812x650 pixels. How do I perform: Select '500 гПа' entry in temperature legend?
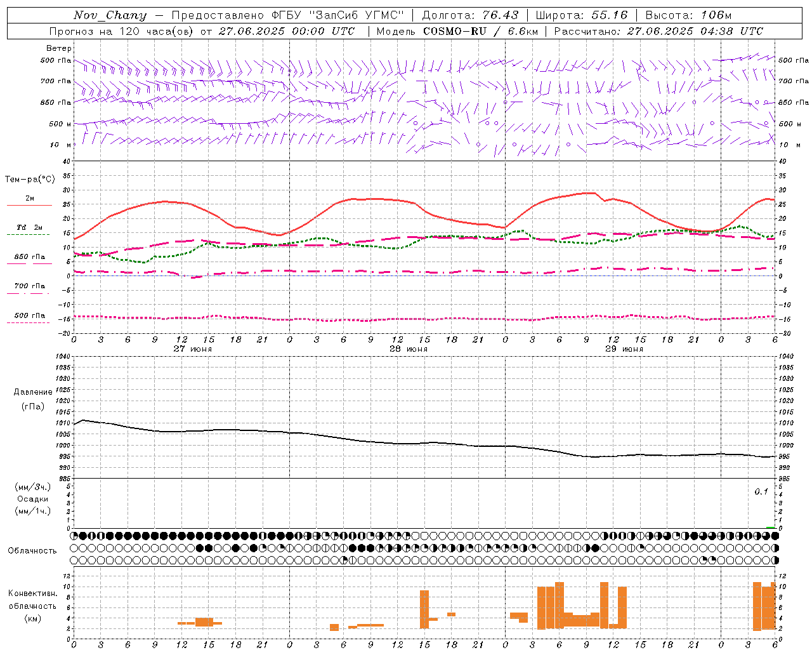(x=30, y=315)
